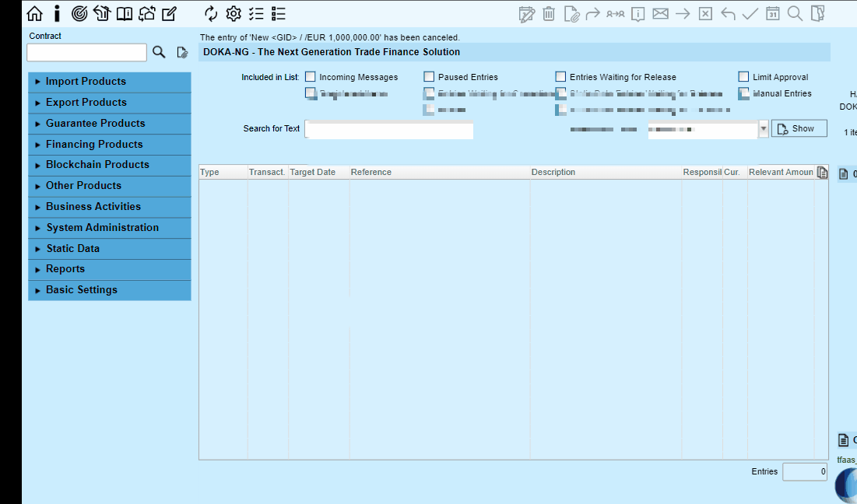Refresh using the circular arrows icon

pos(211,14)
